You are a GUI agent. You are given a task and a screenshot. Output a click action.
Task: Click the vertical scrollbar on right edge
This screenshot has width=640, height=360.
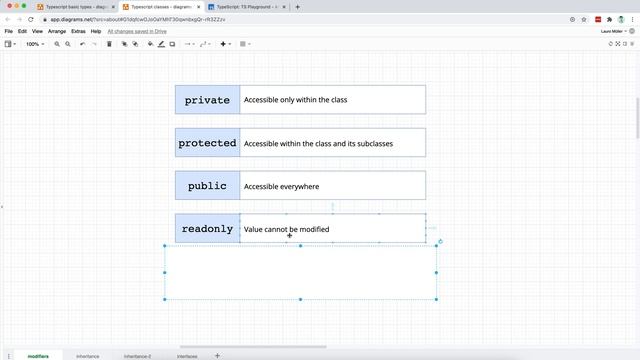click(x=638, y=118)
